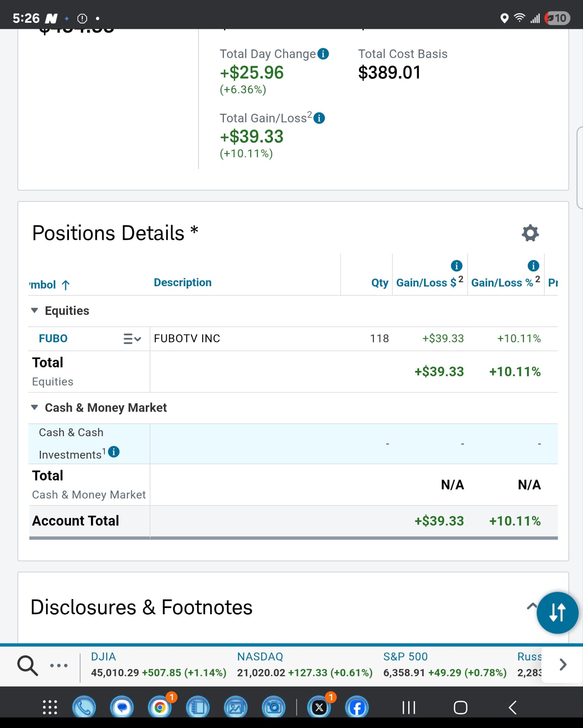This screenshot has width=583, height=728.
Task: Launch Chrome from taskbar
Action: 160,707
